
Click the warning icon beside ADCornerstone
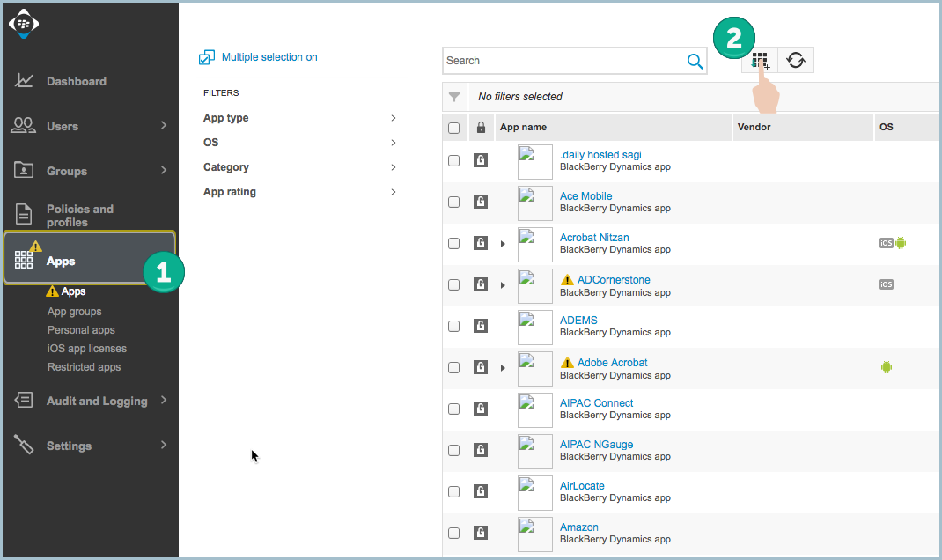[x=567, y=280]
